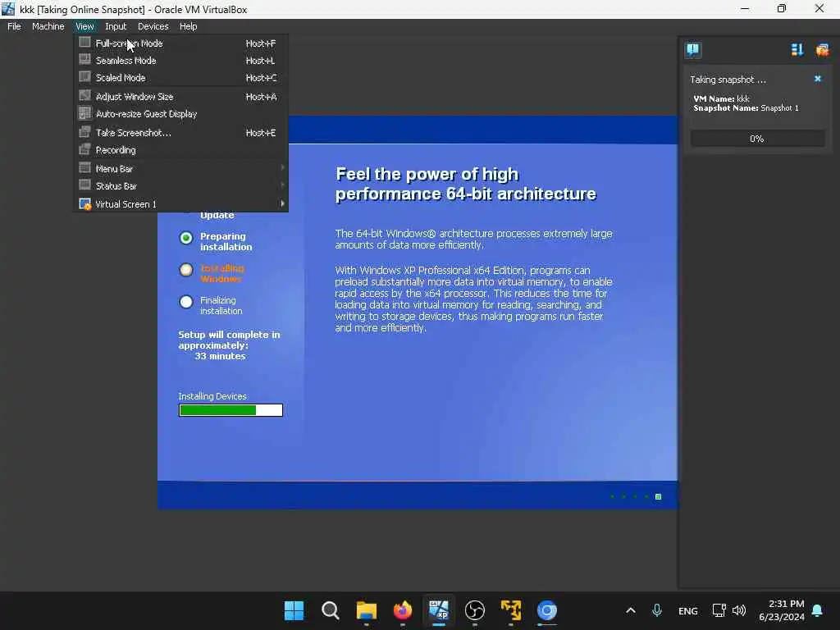
Task: Open the Help menu
Action: [188, 26]
